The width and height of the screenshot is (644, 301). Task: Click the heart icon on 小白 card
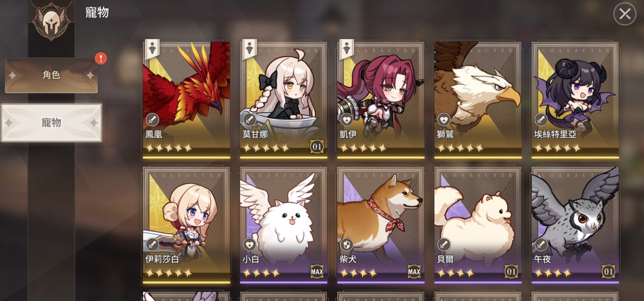[x=249, y=245]
